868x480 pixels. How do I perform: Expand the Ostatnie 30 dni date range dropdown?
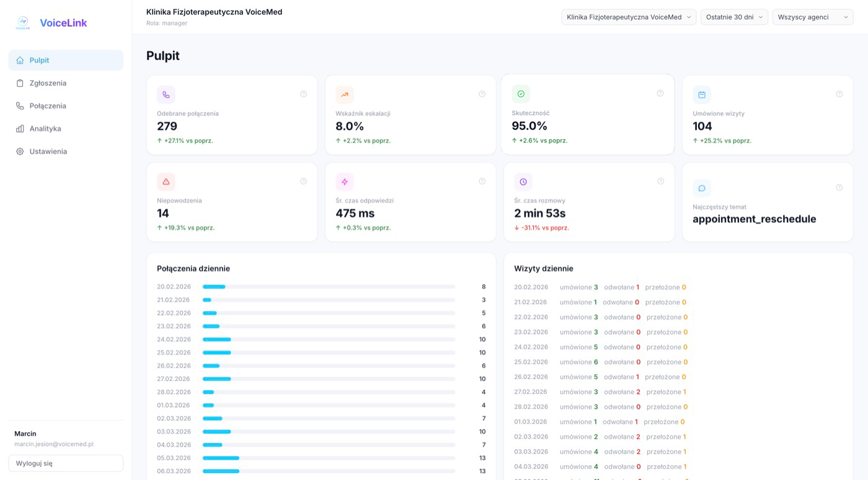pos(734,17)
